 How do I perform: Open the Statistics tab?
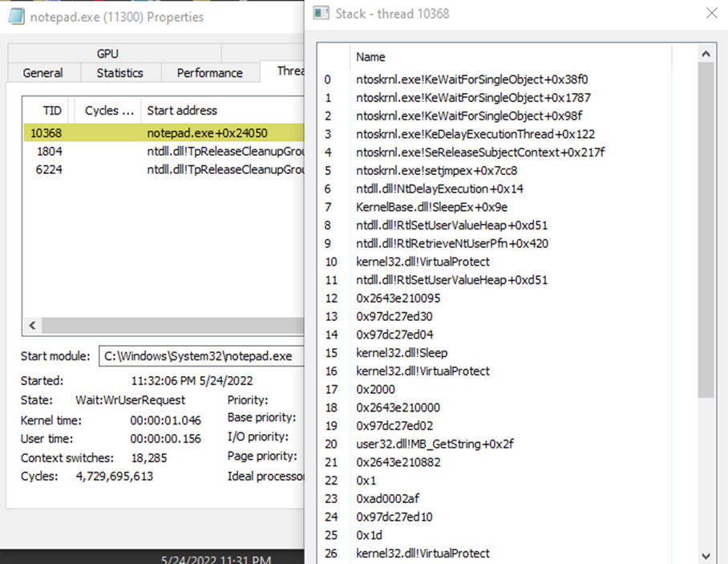tap(120, 72)
